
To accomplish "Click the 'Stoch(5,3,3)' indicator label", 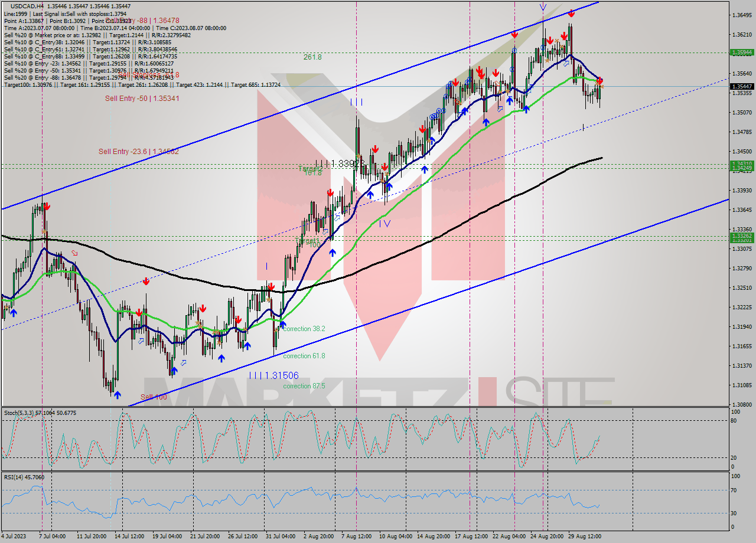I will pyautogui.click(x=40, y=413).
